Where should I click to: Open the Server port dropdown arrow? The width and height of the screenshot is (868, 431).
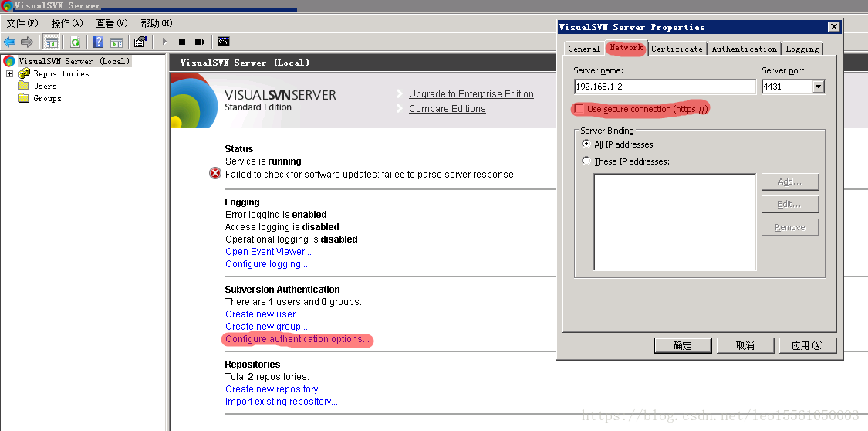click(x=819, y=87)
